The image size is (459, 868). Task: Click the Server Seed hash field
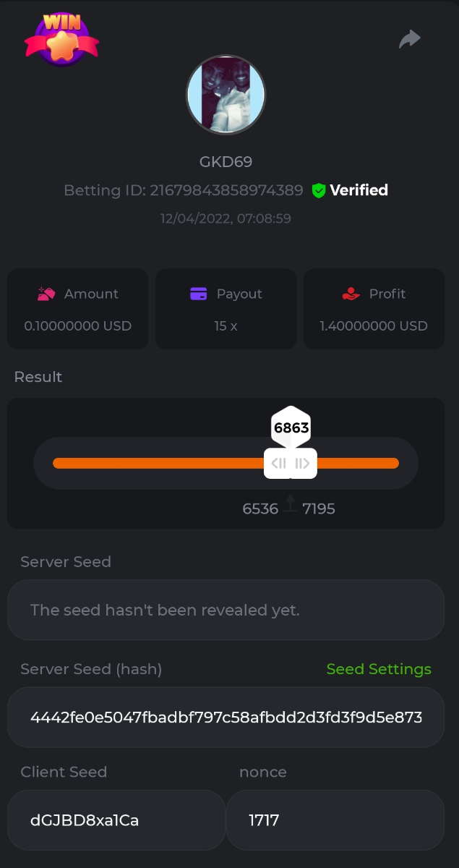click(x=226, y=718)
